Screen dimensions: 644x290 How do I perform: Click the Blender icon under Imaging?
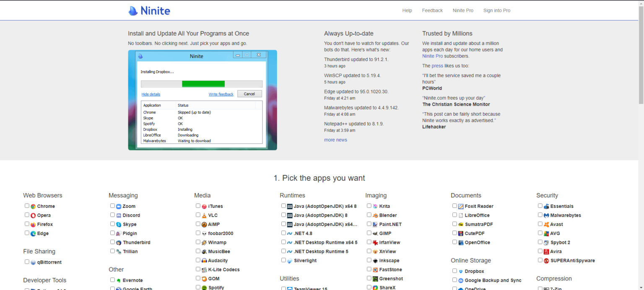pos(375,215)
